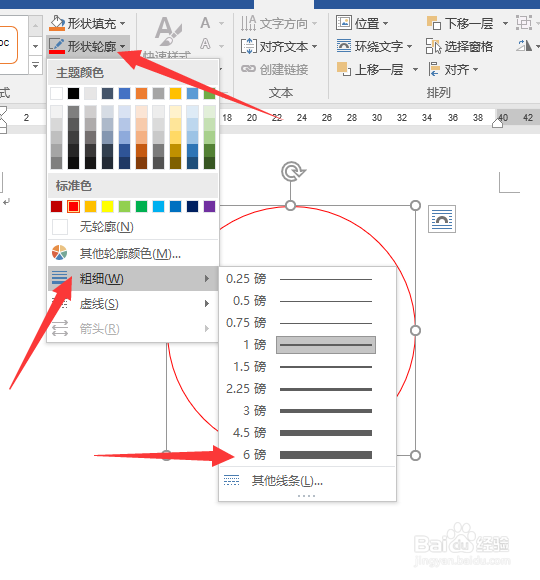Click right indent marker on ruler
The height and width of the screenshot is (580, 540).
497,123
